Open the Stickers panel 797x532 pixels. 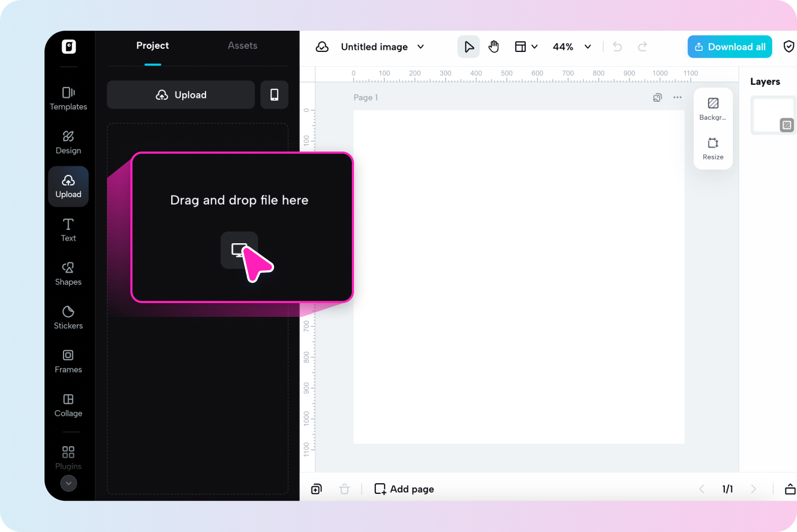point(68,318)
